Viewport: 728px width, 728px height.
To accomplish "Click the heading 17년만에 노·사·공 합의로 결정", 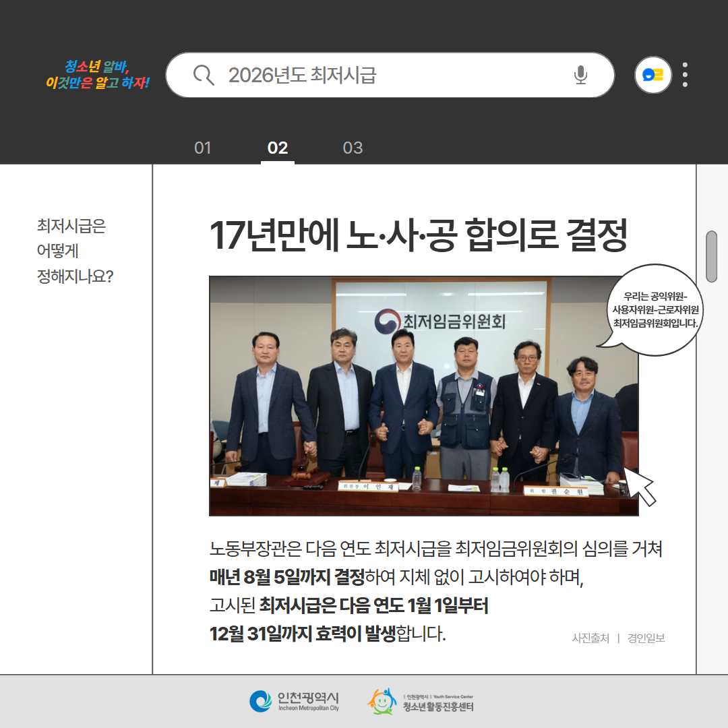I will coord(418,235).
